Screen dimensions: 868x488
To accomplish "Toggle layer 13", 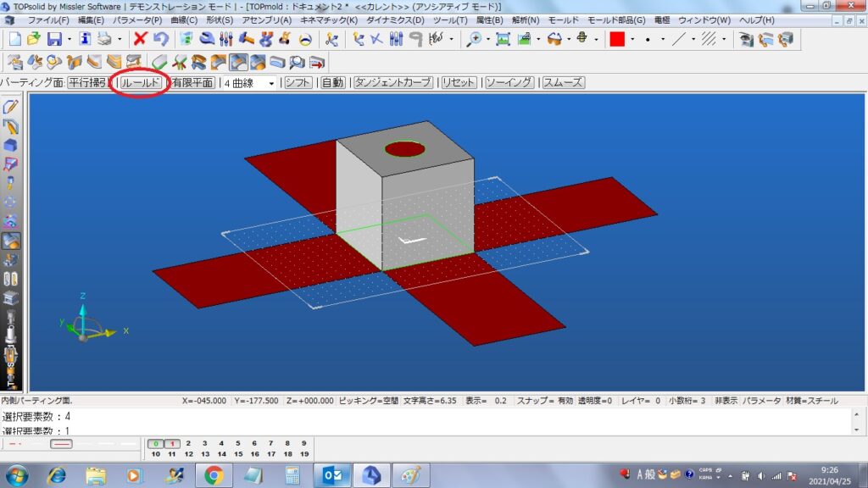I will (x=205, y=454).
